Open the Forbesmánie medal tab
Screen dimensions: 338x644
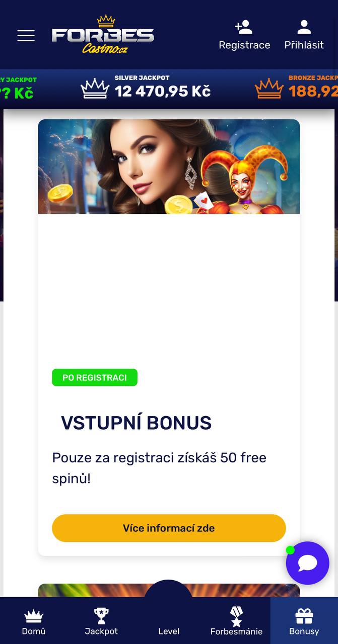coord(236,621)
